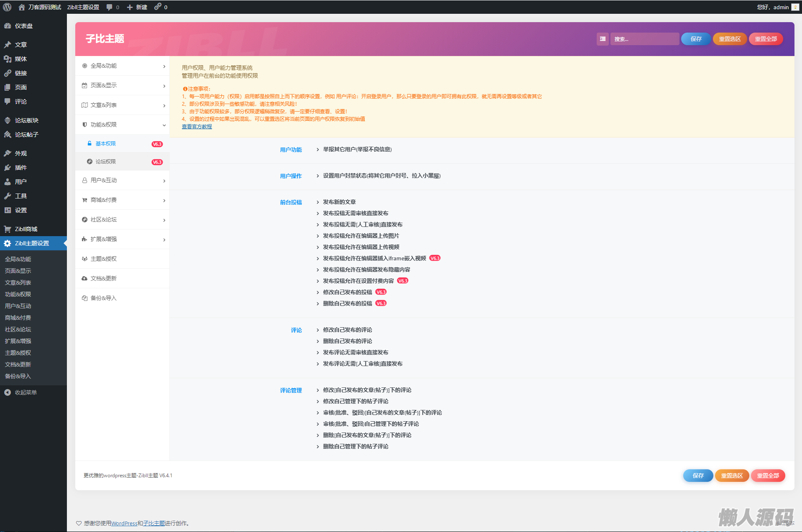This screenshot has height=532, width=802.
Task: Click the bottom 重置全部 button
Action: click(x=768, y=476)
